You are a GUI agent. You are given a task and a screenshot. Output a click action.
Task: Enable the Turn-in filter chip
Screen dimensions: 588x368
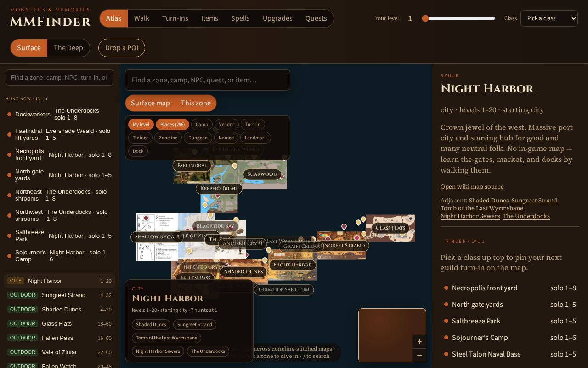[253, 124]
